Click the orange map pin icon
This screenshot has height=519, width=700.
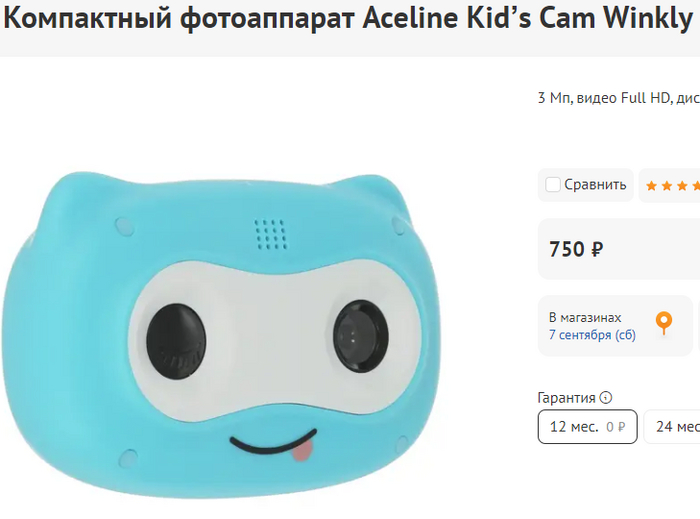(664, 323)
